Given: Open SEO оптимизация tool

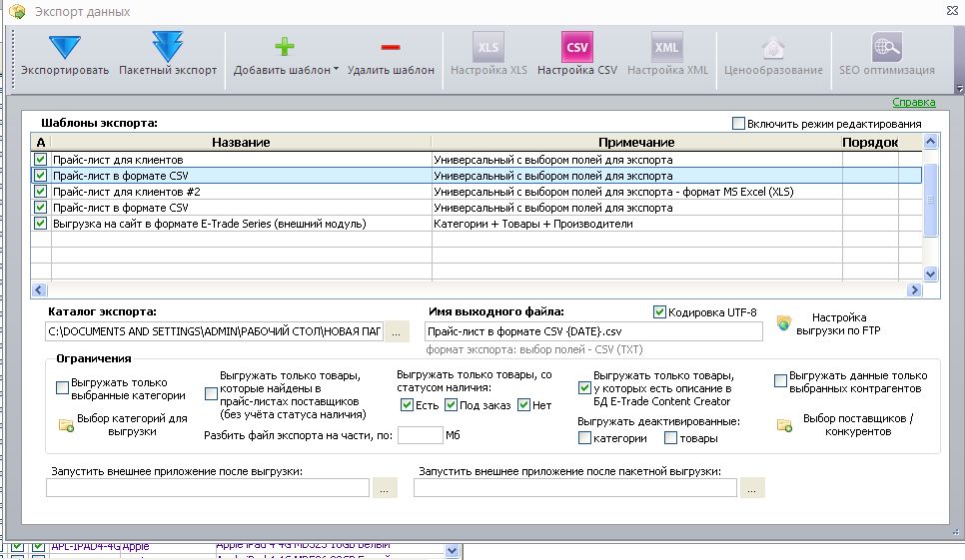Looking at the screenshot, I should pyautogui.click(x=887, y=54).
